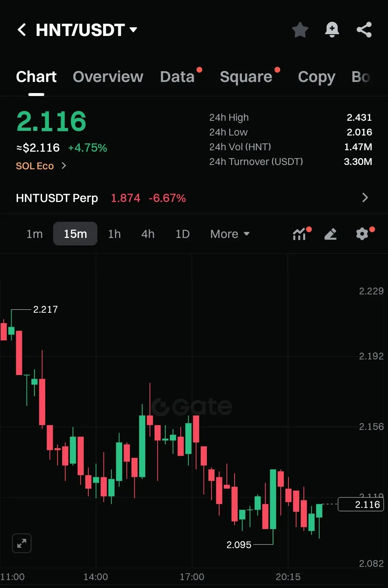Image resolution: width=388 pixels, height=588 pixels.
Task: Open the SOL Eco category link
Action: point(35,166)
